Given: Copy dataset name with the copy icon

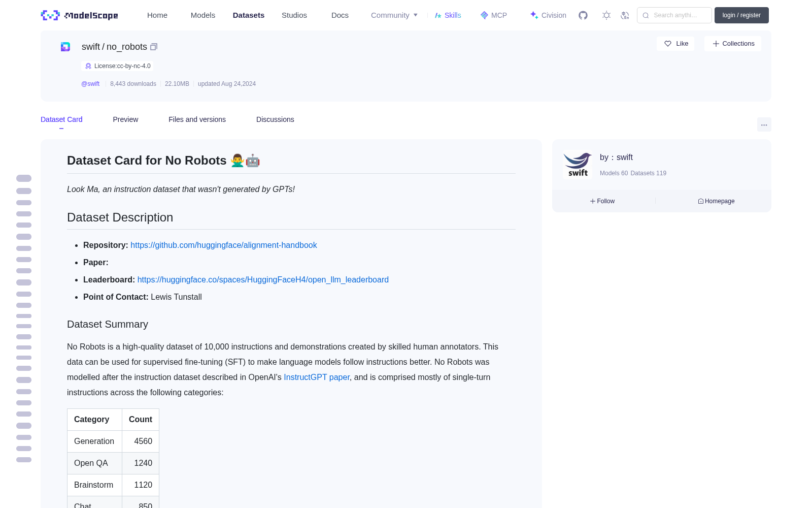Looking at the screenshot, I should [154, 47].
